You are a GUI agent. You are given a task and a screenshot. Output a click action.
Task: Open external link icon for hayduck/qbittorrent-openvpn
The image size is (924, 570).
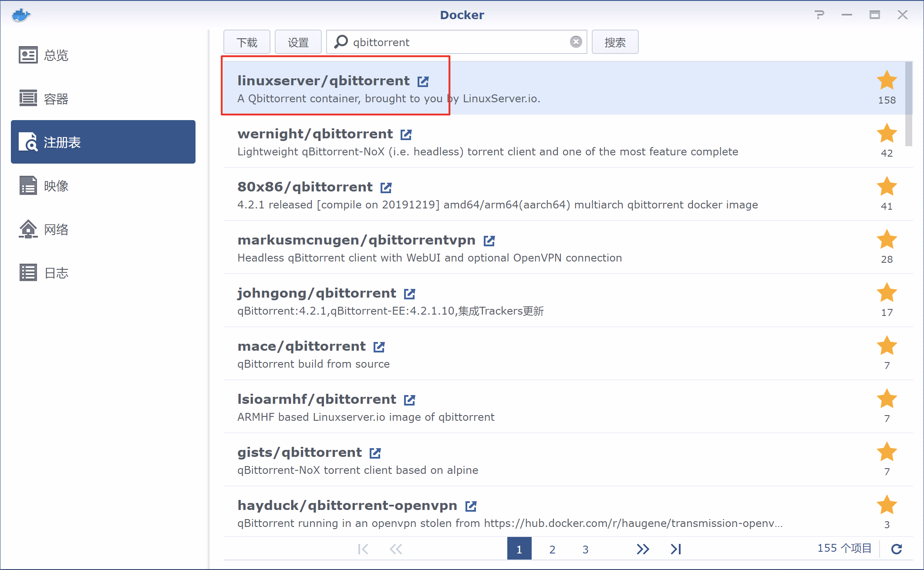click(x=471, y=506)
